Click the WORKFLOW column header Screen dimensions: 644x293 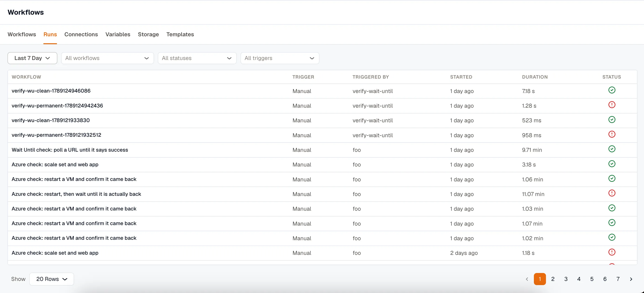26,77
